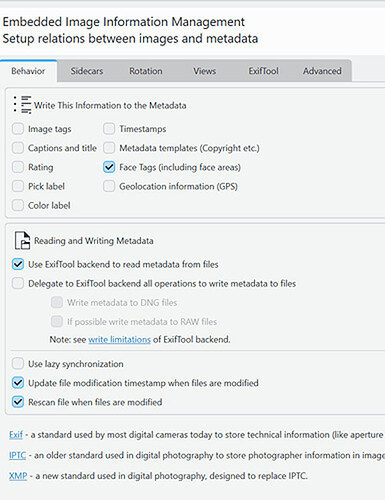Click 'a new standard used in digital photography' text
Screen dimensions: 385x500
pyautogui.click(x=120, y=476)
